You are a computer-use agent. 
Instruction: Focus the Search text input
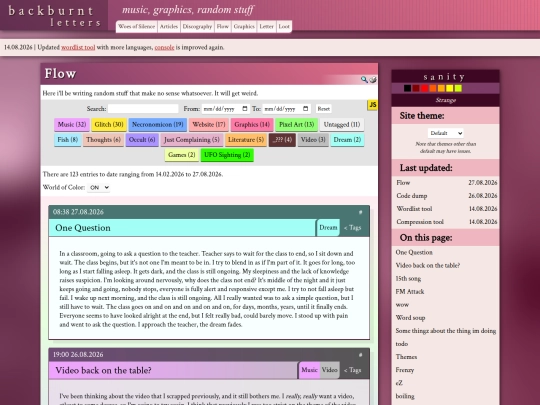(x=143, y=109)
